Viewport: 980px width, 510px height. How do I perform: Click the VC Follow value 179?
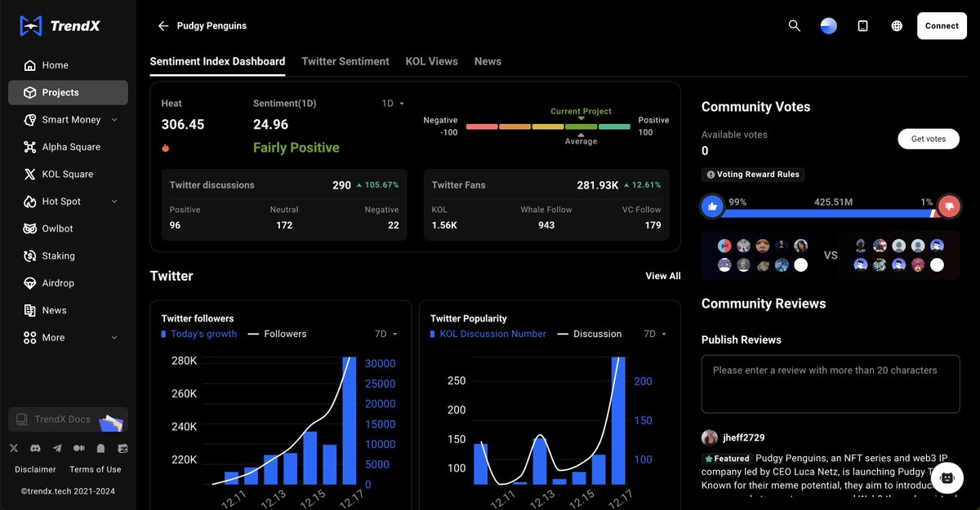click(653, 225)
